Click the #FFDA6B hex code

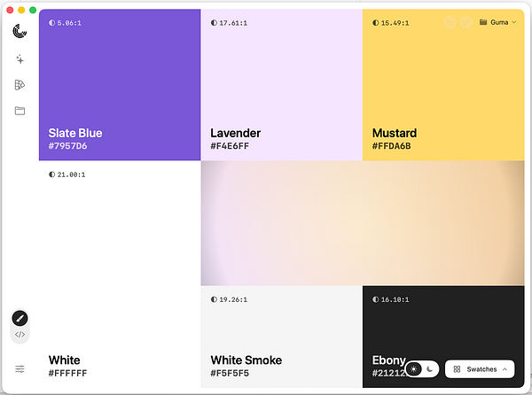pyautogui.click(x=392, y=146)
